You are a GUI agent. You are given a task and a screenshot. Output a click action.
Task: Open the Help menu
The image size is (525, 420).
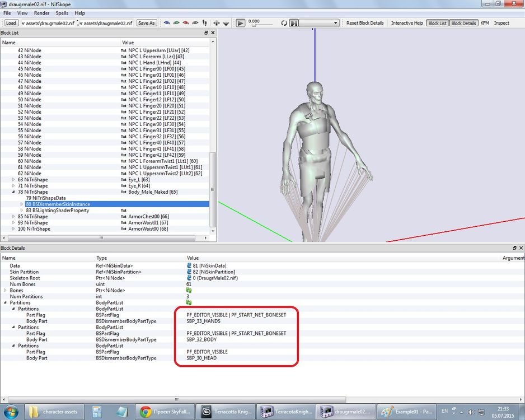tap(79, 13)
